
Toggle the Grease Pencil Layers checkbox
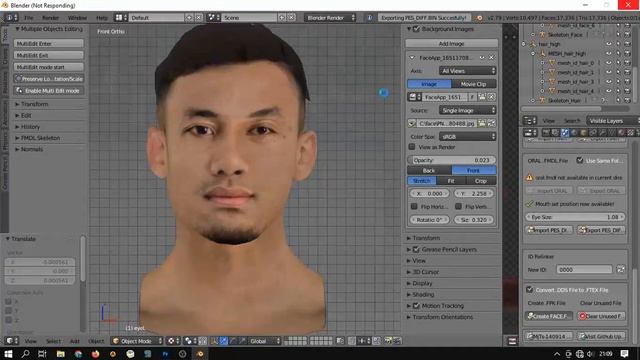coord(416,249)
